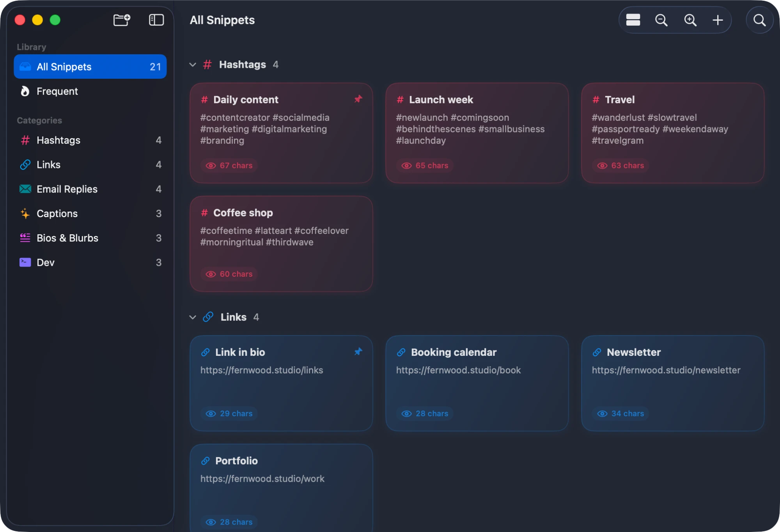Click the Hashtags section header label
Image resolution: width=780 pixels, height=532 pixels.
(243, 65)
